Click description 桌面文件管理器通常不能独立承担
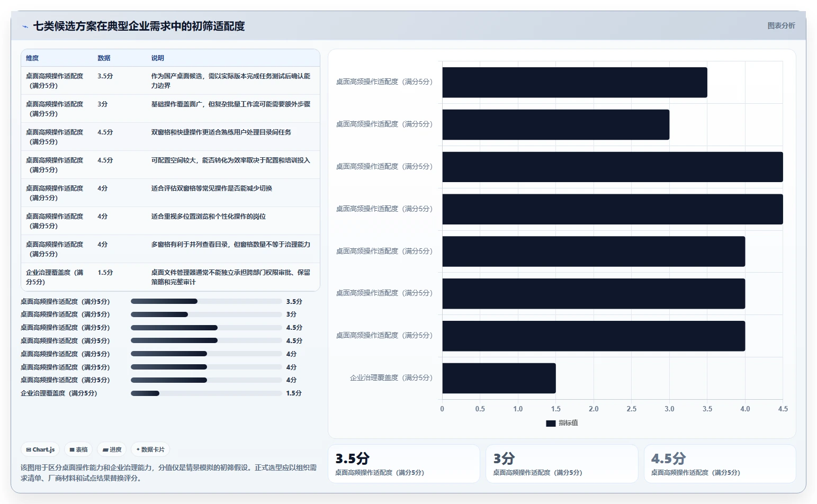 pyautogui.click(x=231, y=277)
